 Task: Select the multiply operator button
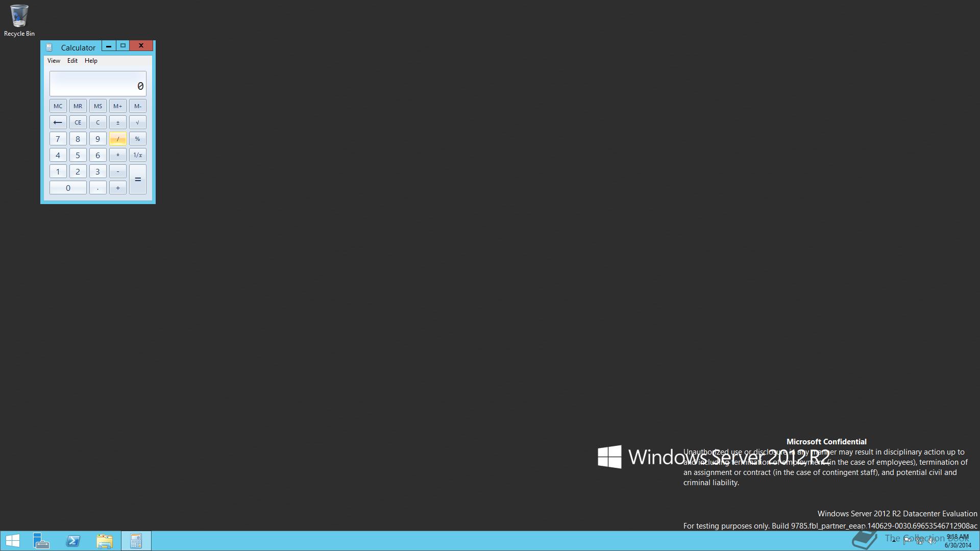(x=117, y=155)
